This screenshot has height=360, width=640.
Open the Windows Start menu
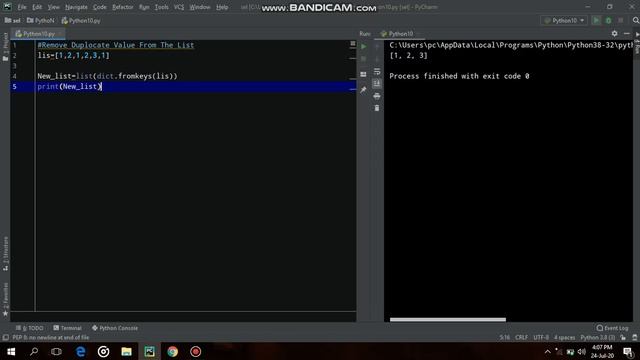[x=11, y=351]
